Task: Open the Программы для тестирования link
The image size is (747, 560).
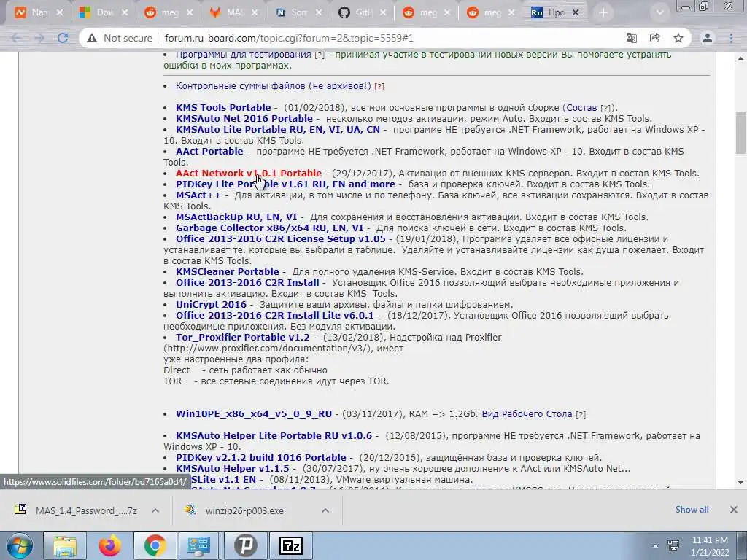Action: [243, 55]
